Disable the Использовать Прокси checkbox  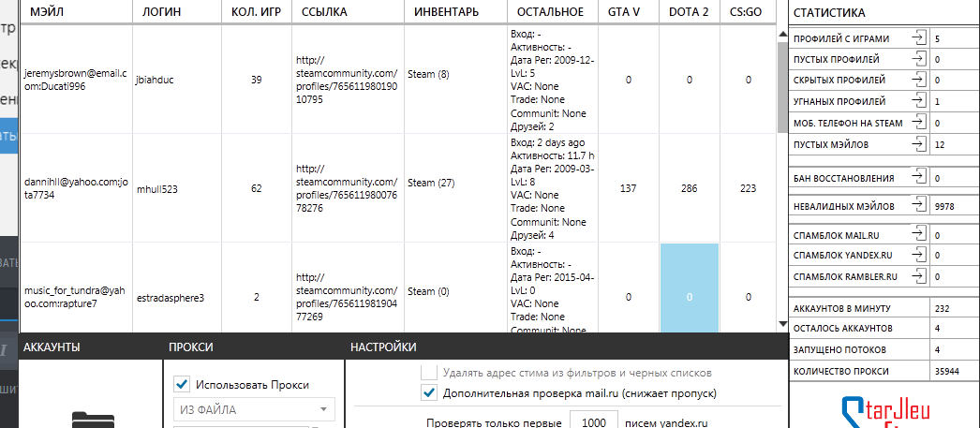pos(182,384)
